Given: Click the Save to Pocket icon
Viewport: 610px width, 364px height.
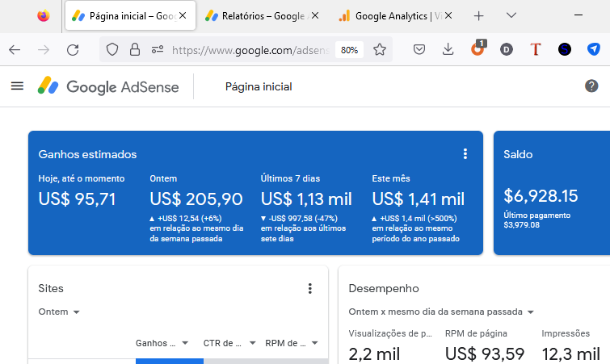Looking at the screenshot, I should click(x=419, y=50).
